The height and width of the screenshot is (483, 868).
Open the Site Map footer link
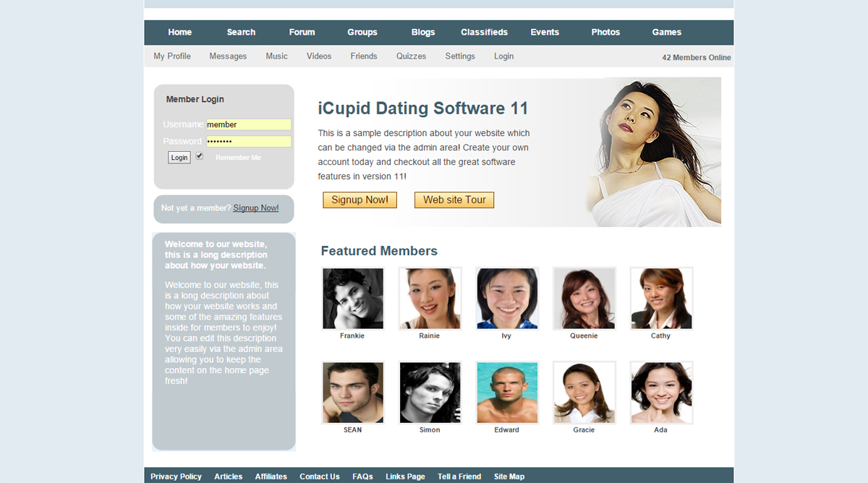[509, 476]
